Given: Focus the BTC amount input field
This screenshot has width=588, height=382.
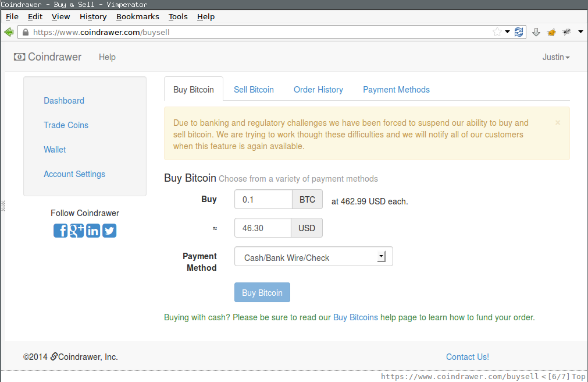Looking at the screenshot, I should point(263,200).
